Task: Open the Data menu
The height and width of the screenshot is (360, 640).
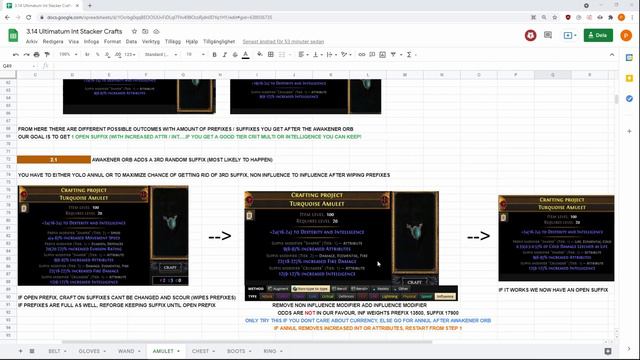Action: (x=131, y=42)
